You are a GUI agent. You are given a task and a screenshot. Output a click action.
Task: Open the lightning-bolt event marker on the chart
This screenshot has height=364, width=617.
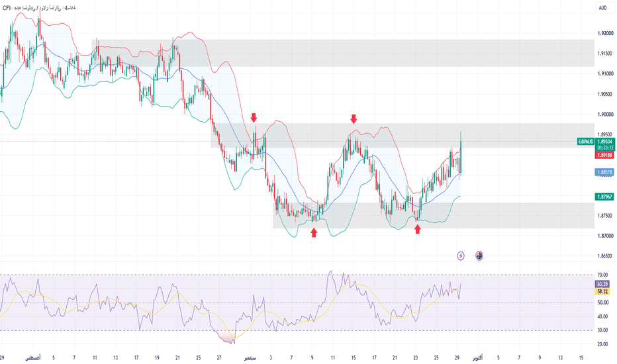[x=461, y=255]
